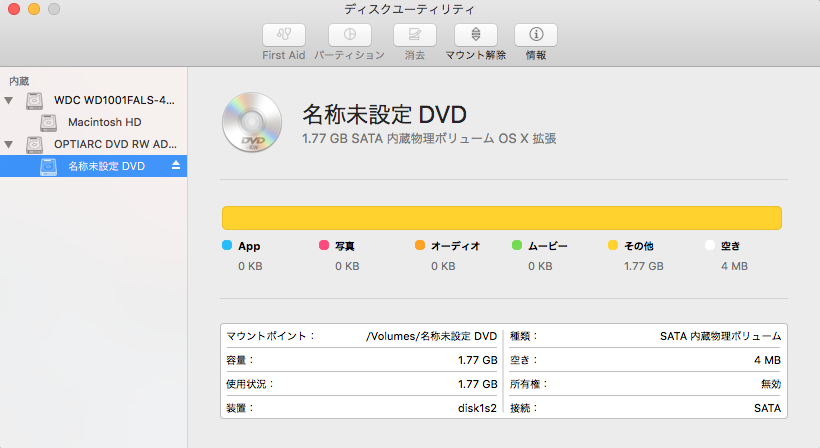Click the First Aid toolbar icon

click(x=283, y=35)
